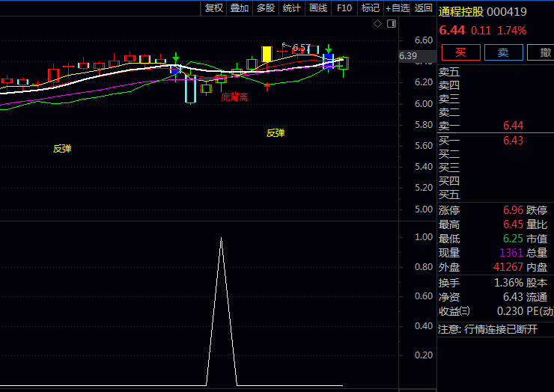Viewport: 554px width, 392px height.
Task: Toggle the side panel icon beside the diamond
Action: coord(391,25)
